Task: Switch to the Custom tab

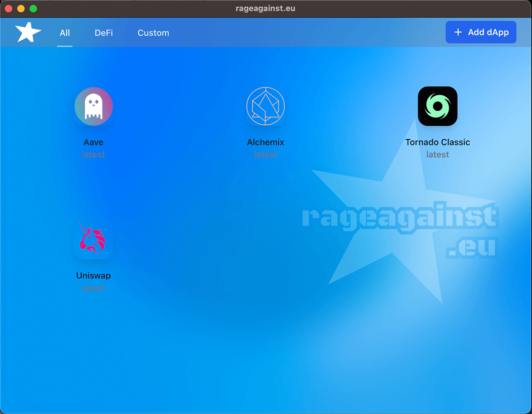Action: (153, 33)
